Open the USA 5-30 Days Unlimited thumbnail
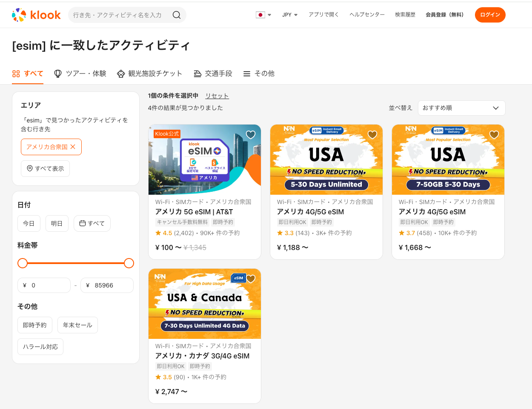Image resolution: width=532 pixels, height=409 pixels. point(326,159)
